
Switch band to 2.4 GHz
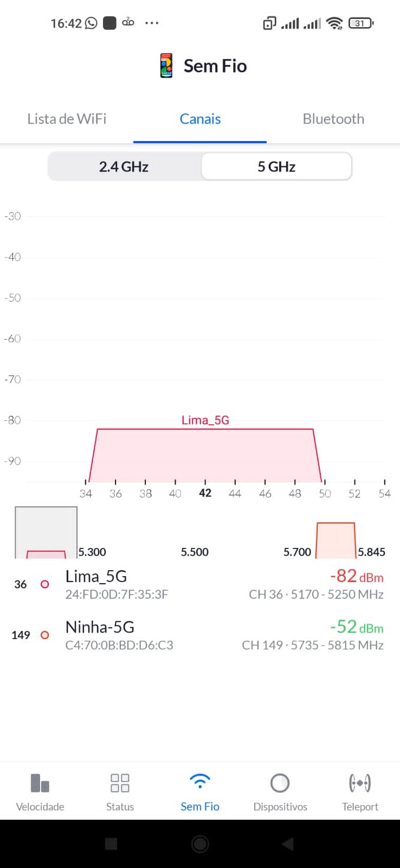click(124, 167)
